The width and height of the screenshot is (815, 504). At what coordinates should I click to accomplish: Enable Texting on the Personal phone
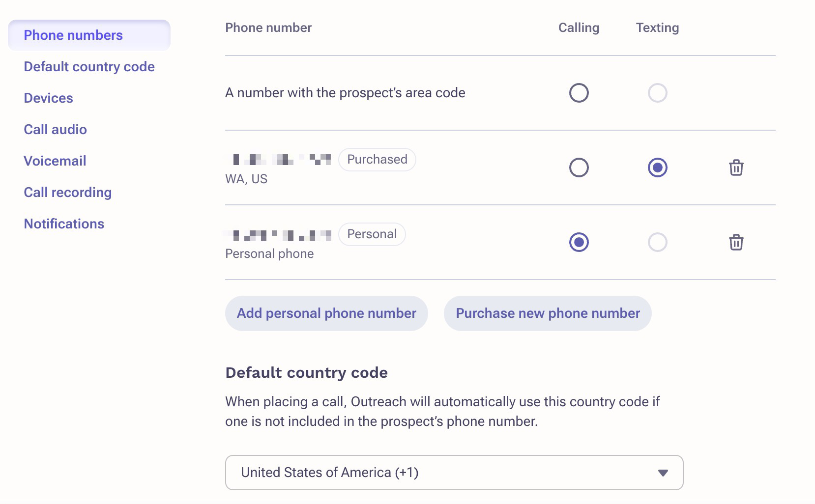point(657,243)
